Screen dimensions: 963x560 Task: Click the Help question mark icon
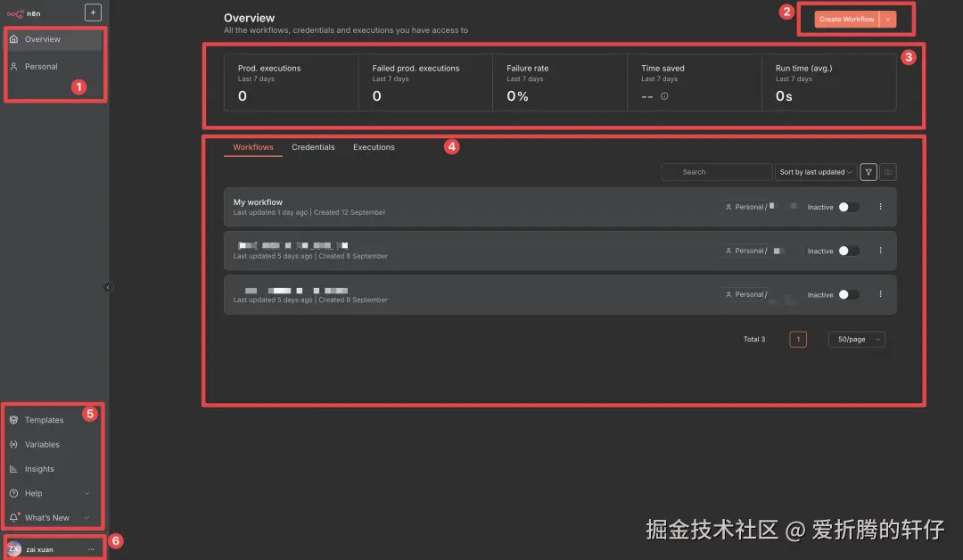(x=13, y=494)
